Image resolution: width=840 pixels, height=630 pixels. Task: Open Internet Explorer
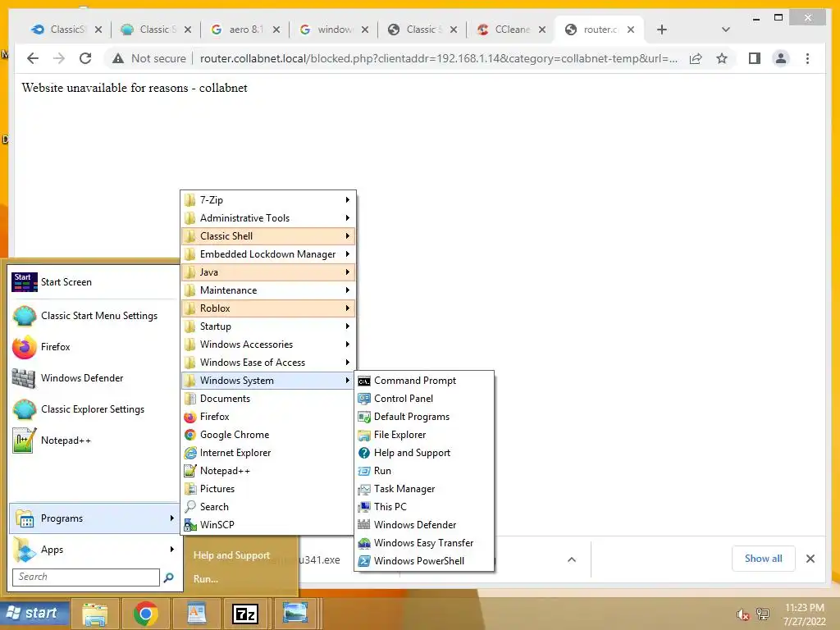pos(268,453)
